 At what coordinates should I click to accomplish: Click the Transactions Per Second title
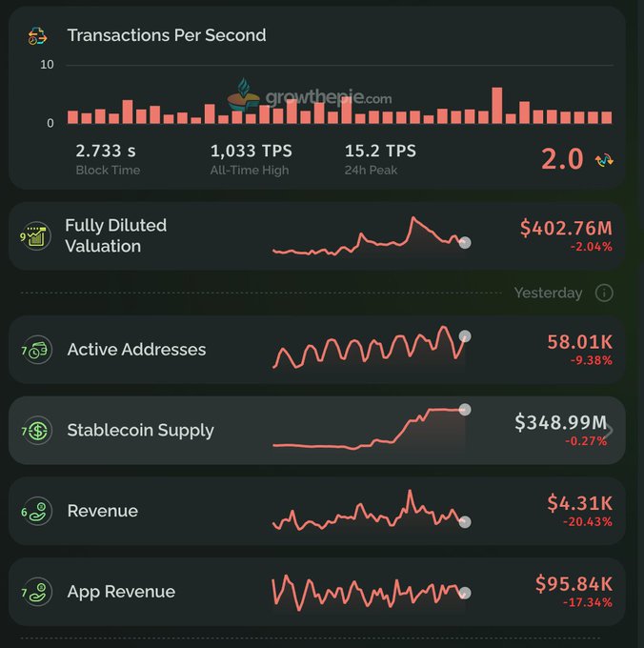(x=167, y=35)
